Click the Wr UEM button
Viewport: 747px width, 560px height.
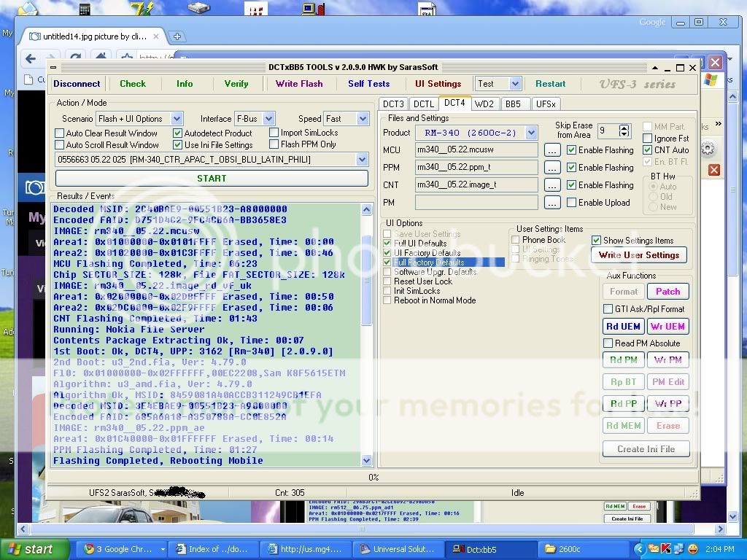pos(668,327)
